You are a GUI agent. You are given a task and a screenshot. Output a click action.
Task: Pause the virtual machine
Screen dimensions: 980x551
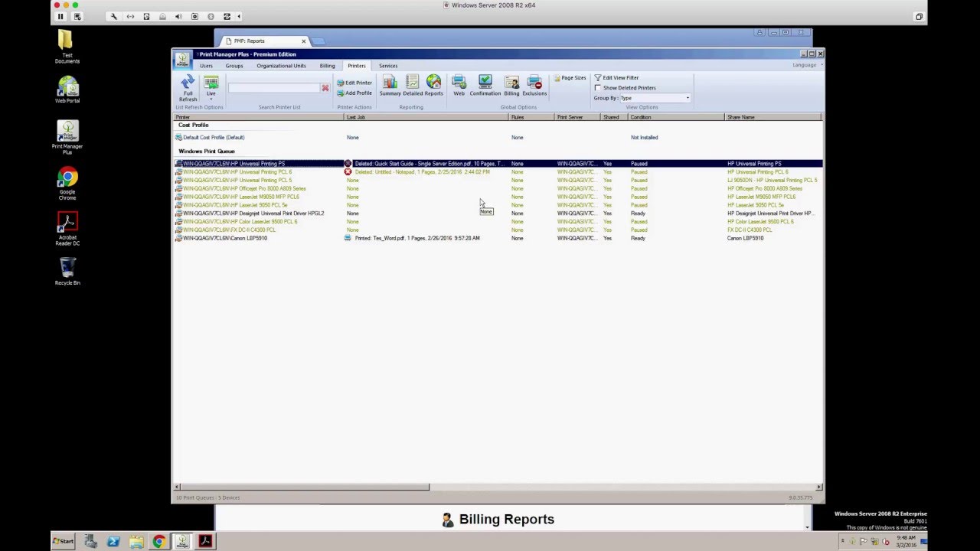60,16
